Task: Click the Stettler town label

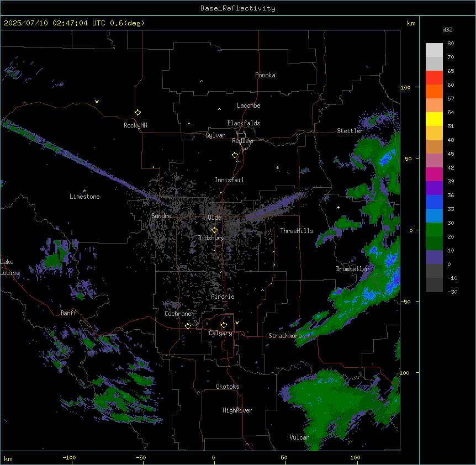Action: point(350,131)
